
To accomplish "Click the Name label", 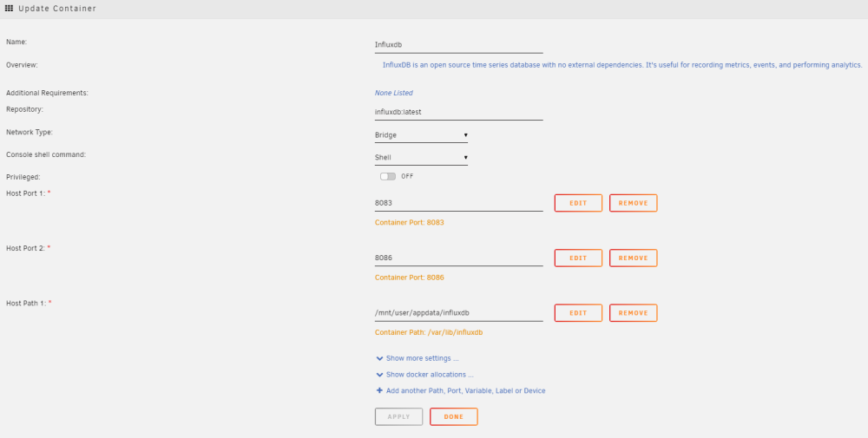I will point(16,42).
